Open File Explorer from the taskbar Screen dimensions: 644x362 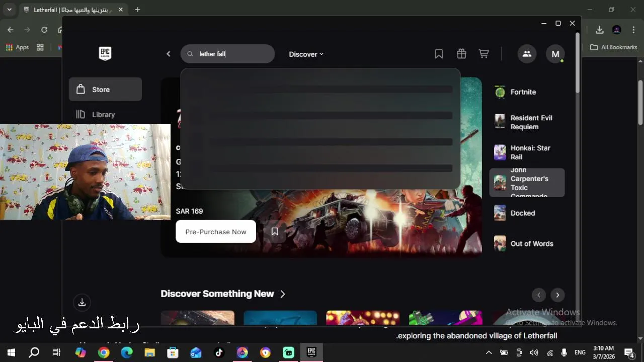tap(150, 352)
